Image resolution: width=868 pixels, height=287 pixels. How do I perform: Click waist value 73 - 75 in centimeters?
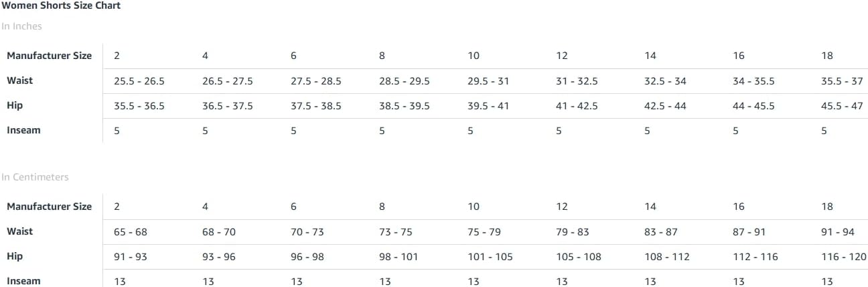pyautogui.click(x=396, y=232)
